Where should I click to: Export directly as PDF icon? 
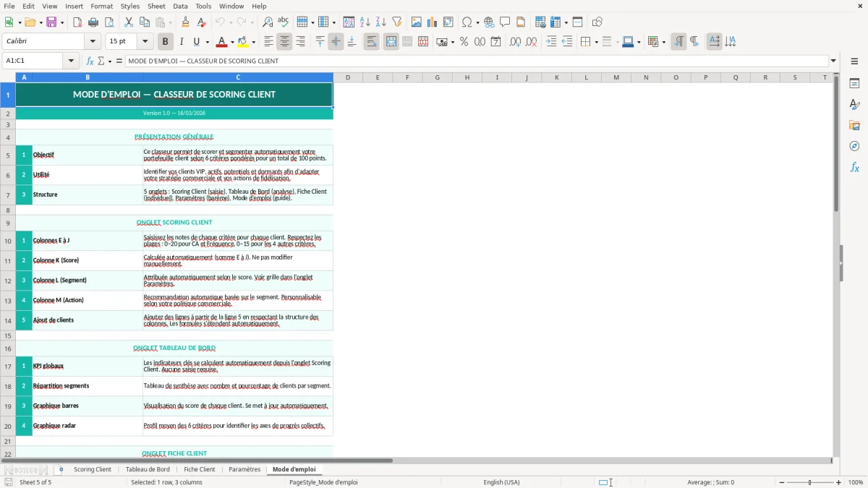point(77,22)
